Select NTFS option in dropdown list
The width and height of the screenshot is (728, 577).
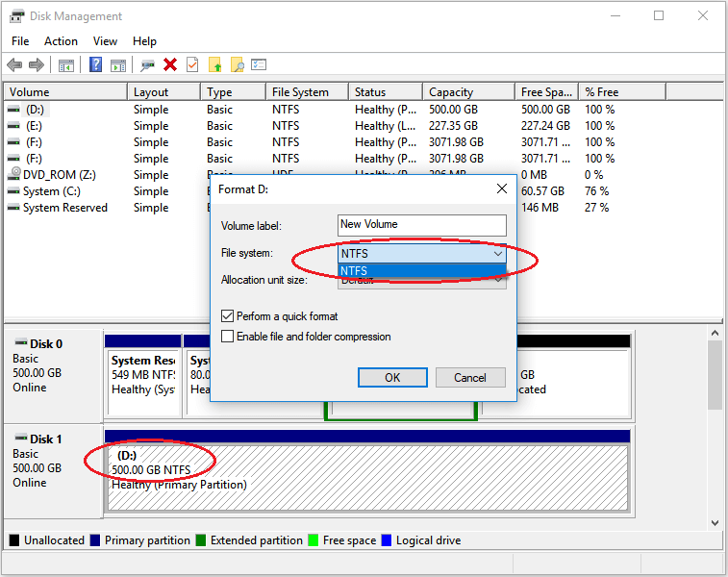[421, 270]
